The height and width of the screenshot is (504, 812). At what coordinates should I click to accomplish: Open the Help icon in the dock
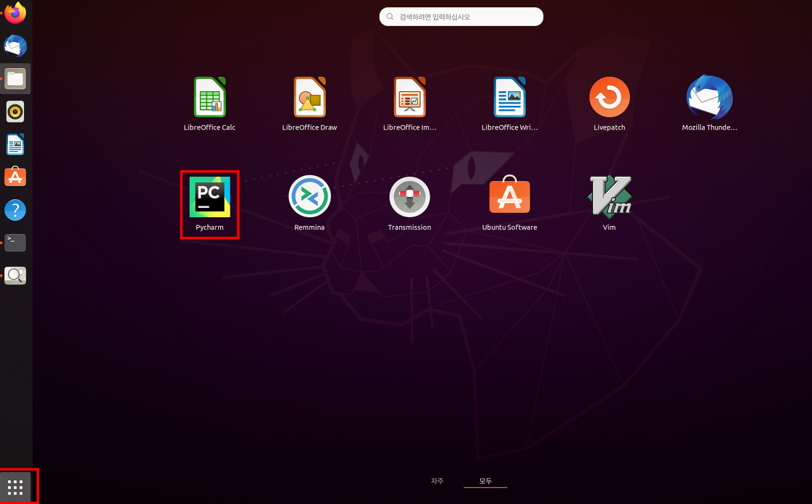click(15, 210)
